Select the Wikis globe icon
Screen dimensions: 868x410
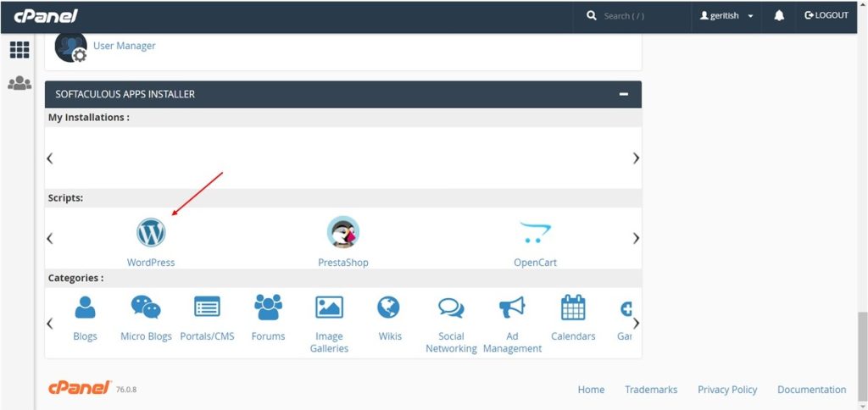tap(388, 307)
